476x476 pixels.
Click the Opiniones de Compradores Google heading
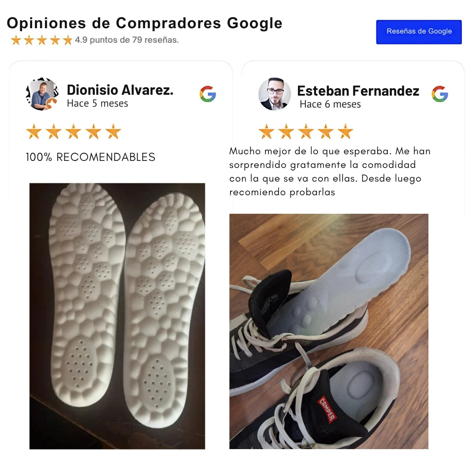[x=145, y=23]
